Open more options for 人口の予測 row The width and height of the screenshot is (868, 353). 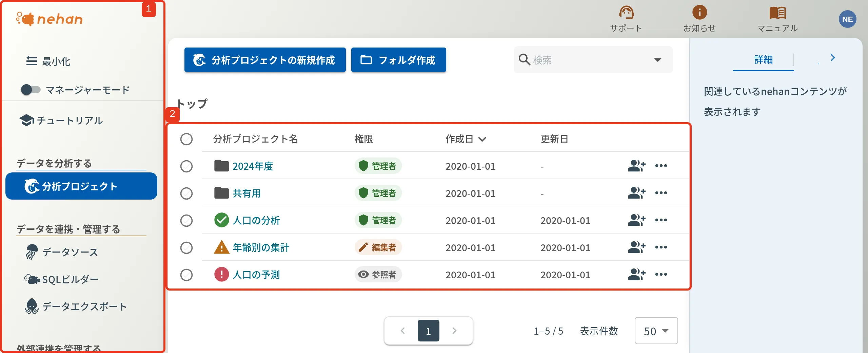coord(661,274)
